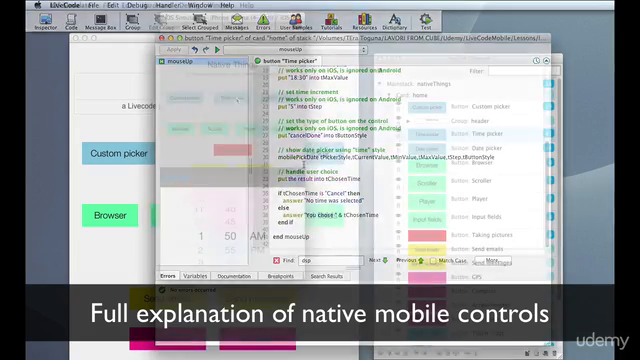Screen dimensions: 640x360
Task: Open the Inspector from the toolbar
Action: pyautogui.click(x=45, y=22)
